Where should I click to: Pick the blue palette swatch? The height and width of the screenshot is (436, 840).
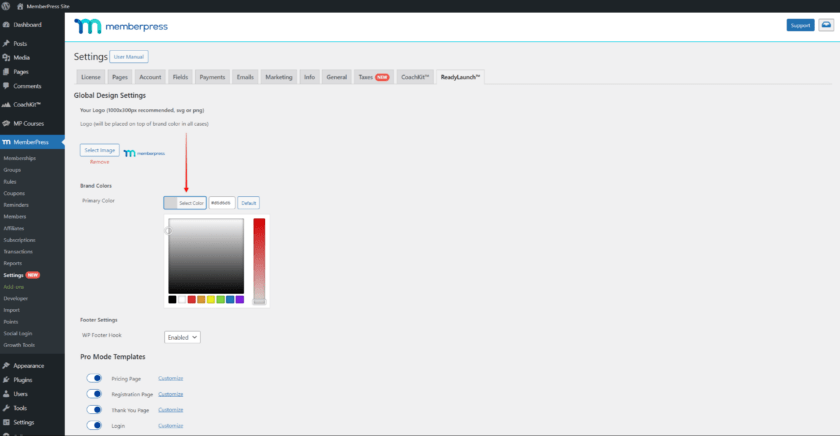[230, 299]
